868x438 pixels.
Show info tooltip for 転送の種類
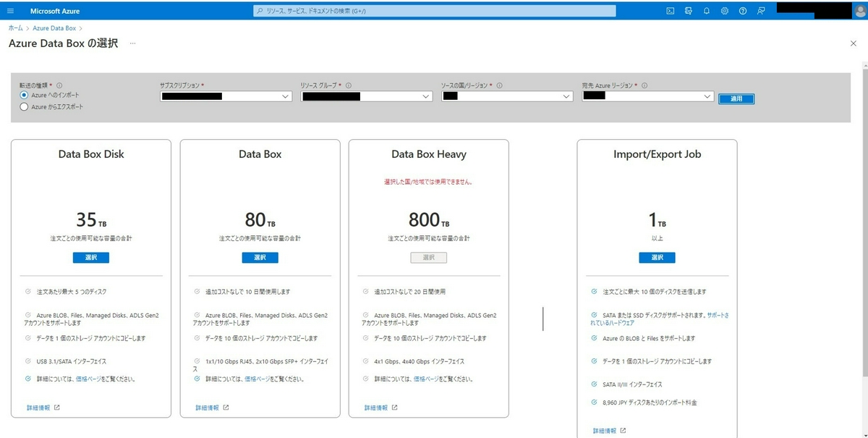click(59, 85)
